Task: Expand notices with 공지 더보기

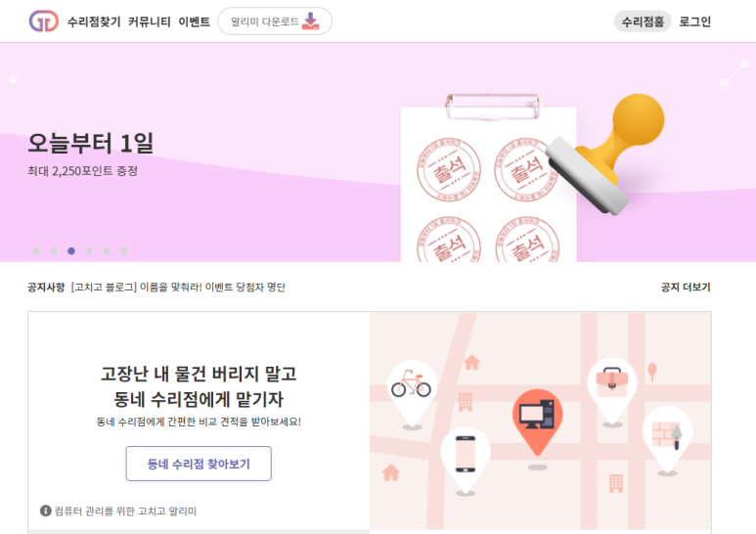Action: [x=686, y=288]
